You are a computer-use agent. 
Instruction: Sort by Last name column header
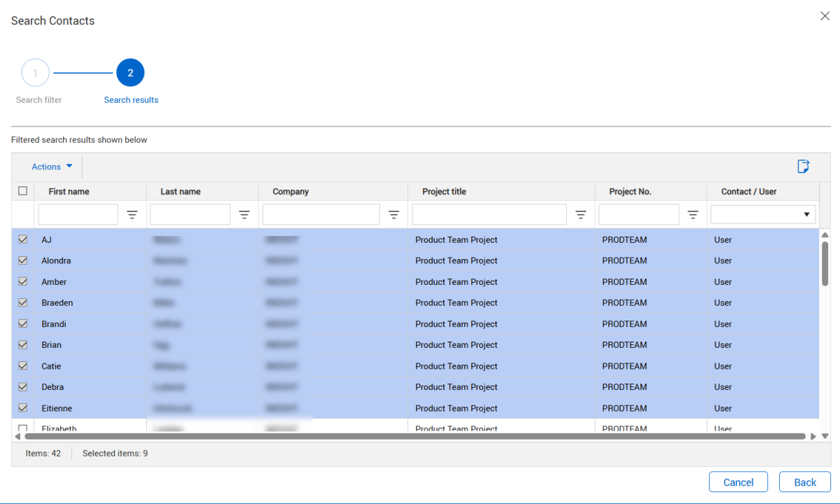[181, 191]
